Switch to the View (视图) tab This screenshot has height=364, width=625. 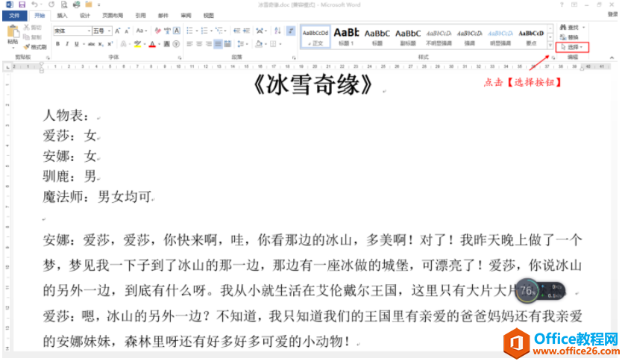pos(209,16)
